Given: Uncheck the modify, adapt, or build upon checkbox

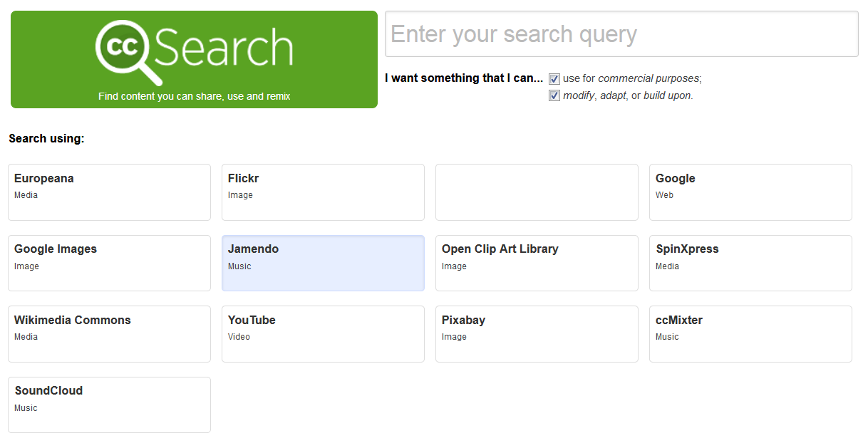Looking at the screenshot, I should click(554, 95).
